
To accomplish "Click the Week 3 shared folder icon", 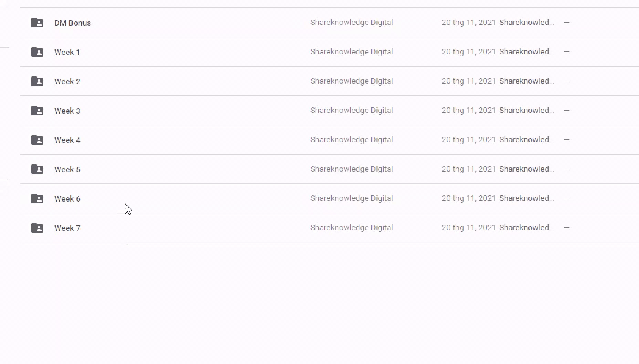I will pos(37,111).
